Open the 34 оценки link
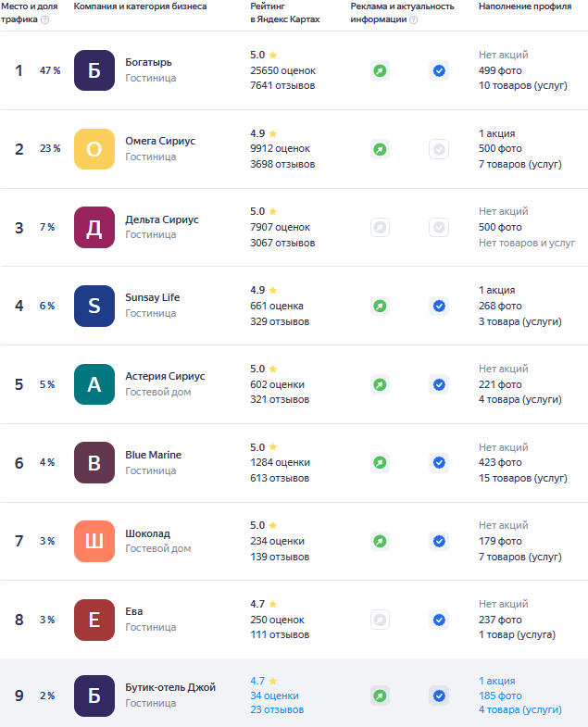Viewport: 588px width, 727px height. click(274, 696)
